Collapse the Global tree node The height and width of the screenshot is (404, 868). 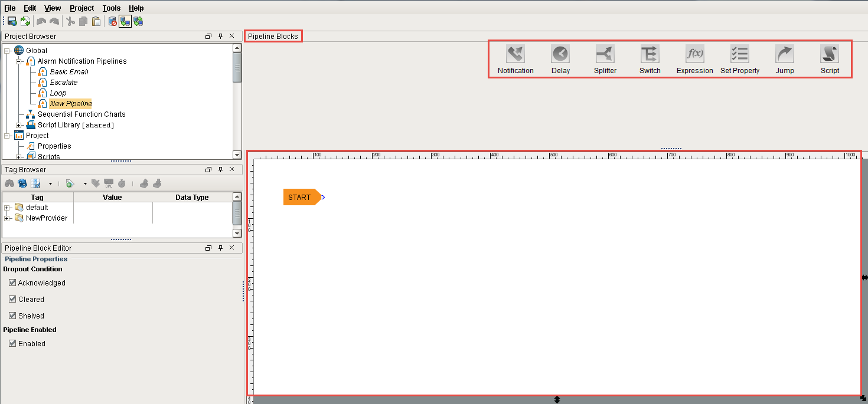coord(5,50)
